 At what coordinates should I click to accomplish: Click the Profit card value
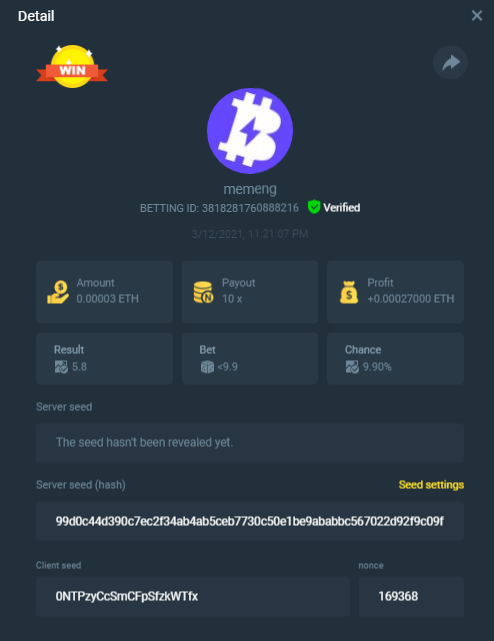coord(411,299)
